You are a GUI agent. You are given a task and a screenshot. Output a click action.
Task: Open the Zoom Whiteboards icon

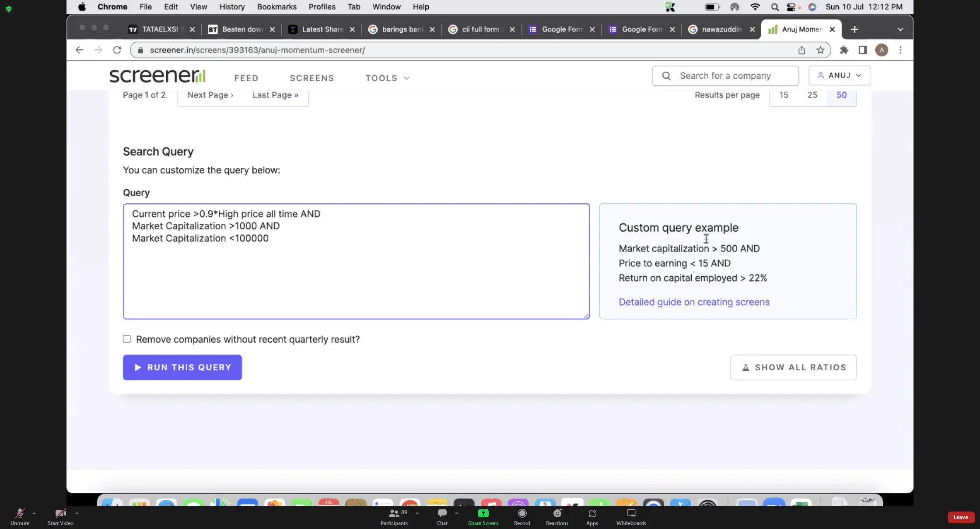(631, 514)
